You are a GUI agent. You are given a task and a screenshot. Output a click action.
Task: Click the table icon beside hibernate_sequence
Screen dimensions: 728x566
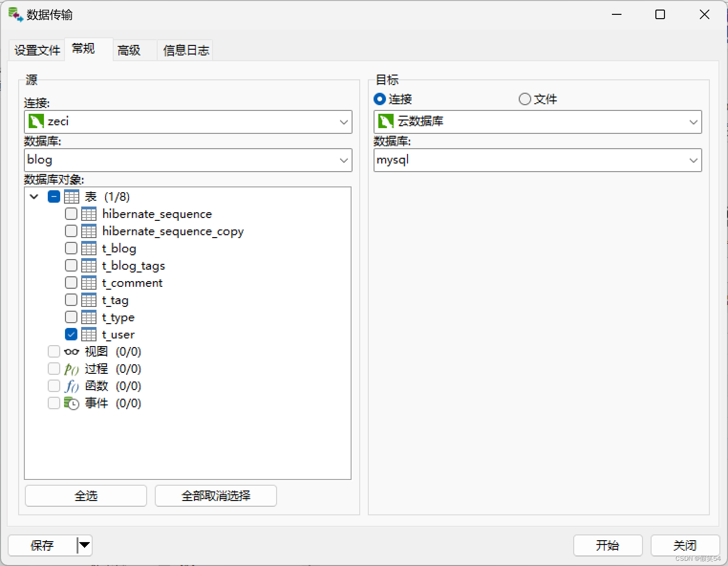(x=89, y=214)
